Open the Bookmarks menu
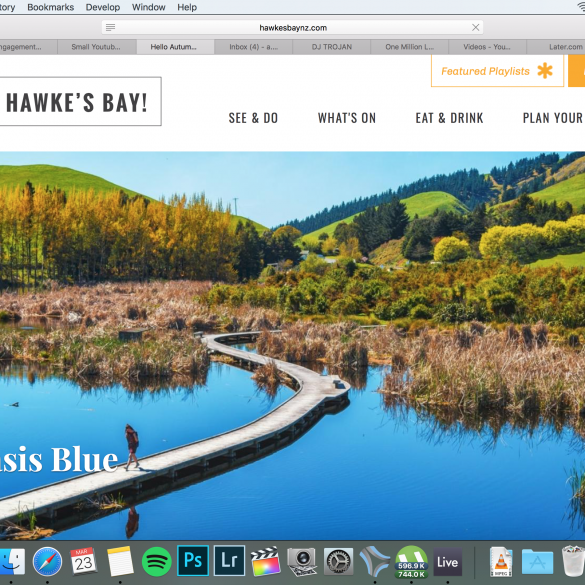585x585 pixels. coord(51,7)
